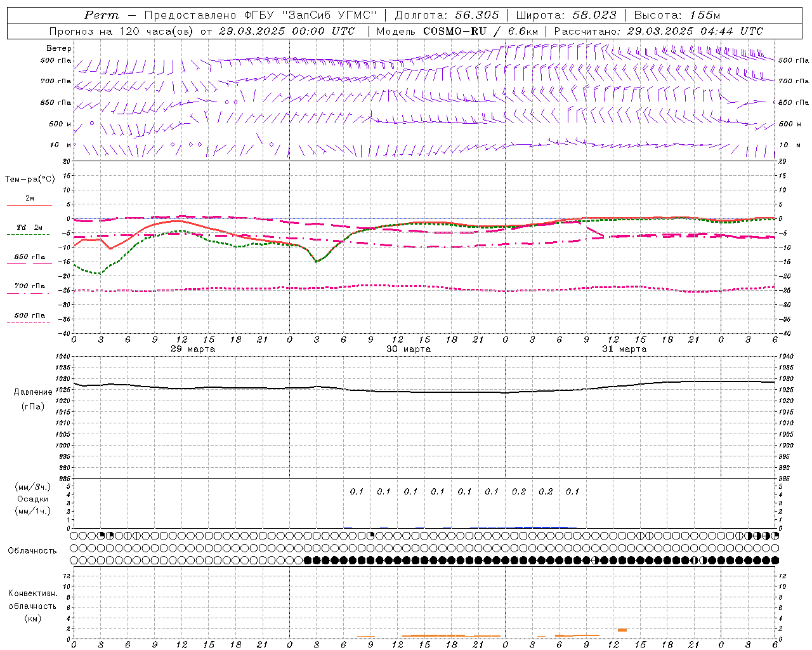Click the green dashed Td 2м legend line

click(28, 235)
